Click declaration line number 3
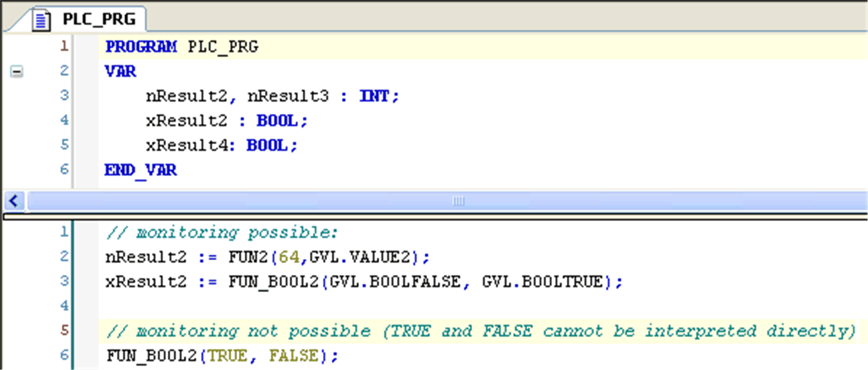 pyautogui.click(x=64, y=96)
